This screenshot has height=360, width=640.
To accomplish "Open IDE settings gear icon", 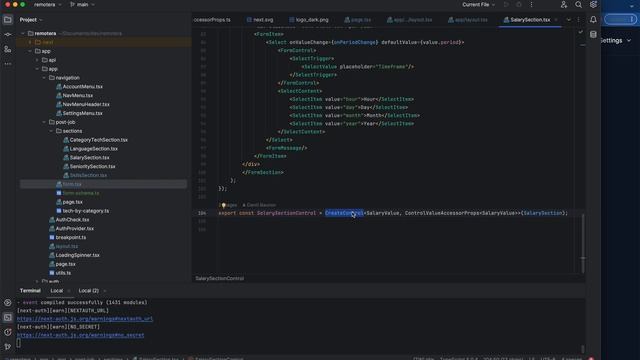I will pyautogui.click(x=593, y=4).
